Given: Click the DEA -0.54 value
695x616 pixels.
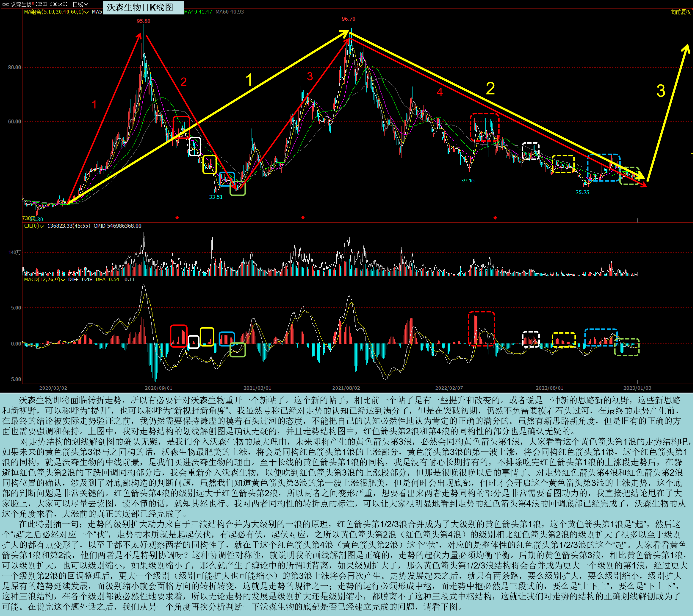Looking at the screenshot, I should tap(108, 280).
